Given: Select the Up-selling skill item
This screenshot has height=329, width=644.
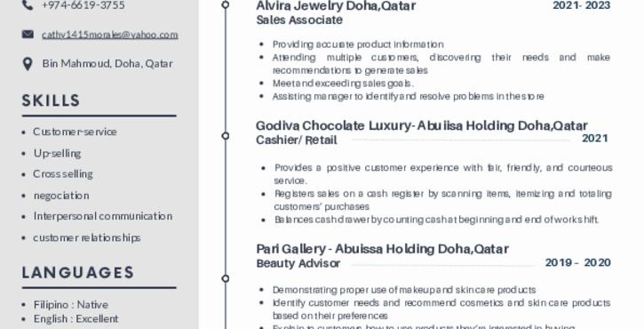Looking at the screenshot, I should [x=57, y=154].
